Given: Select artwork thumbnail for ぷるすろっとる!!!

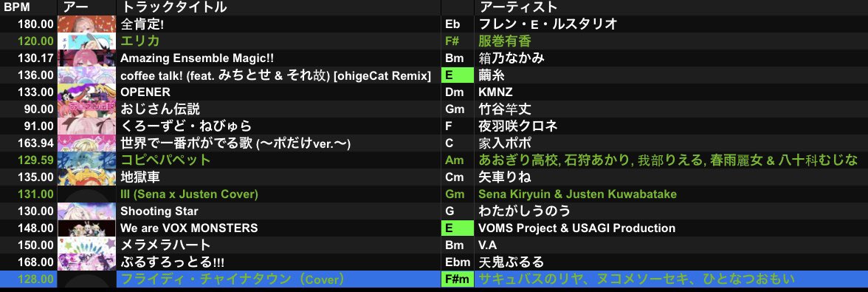Looking at the screenshot, I should click(86, 262).
